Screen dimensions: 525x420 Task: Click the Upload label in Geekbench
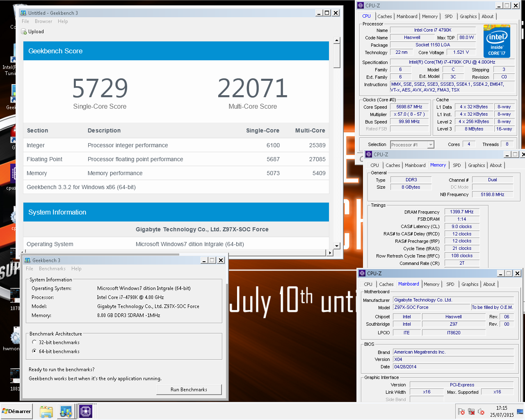pos(36,32)
